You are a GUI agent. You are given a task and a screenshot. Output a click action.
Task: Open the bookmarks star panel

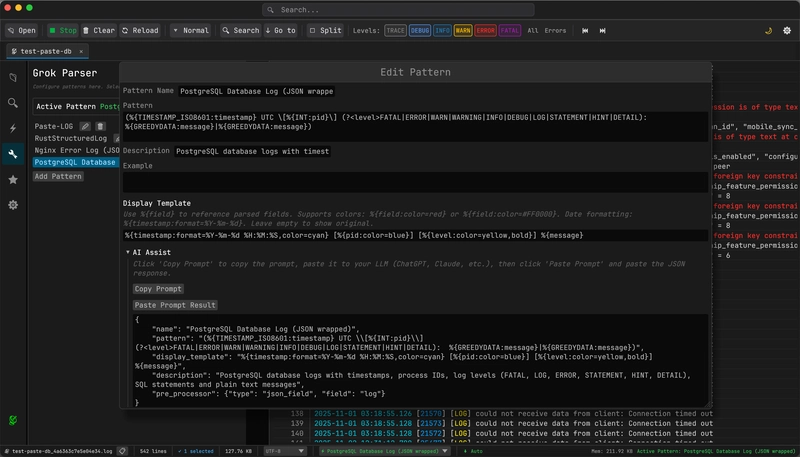pyautogui.click(x=13, y=180)
